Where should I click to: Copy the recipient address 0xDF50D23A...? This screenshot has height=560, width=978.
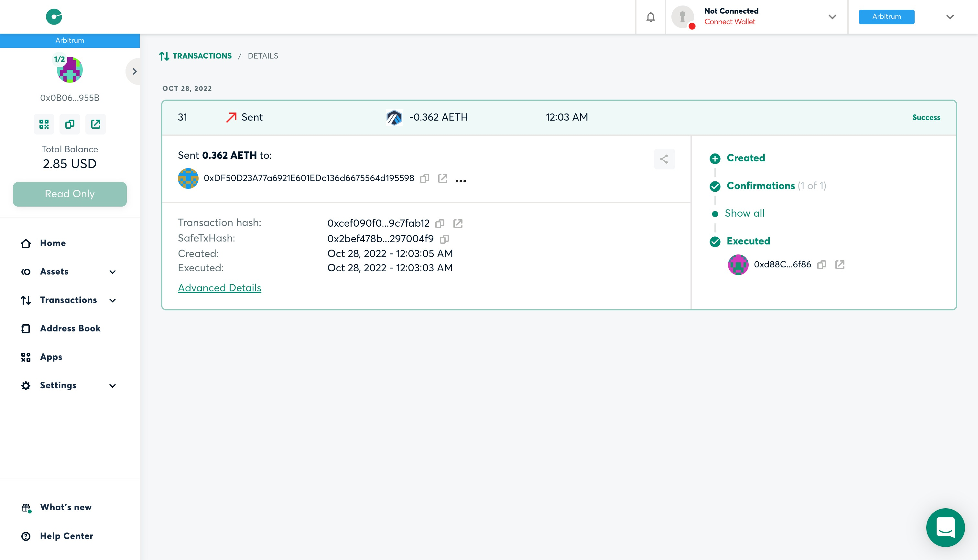click(x=425, y=179)
